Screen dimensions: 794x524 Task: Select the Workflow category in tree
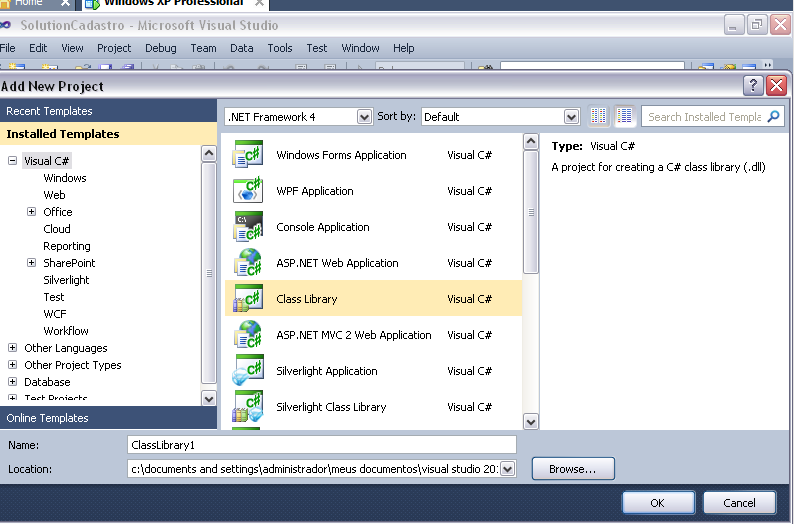[66, 331]
